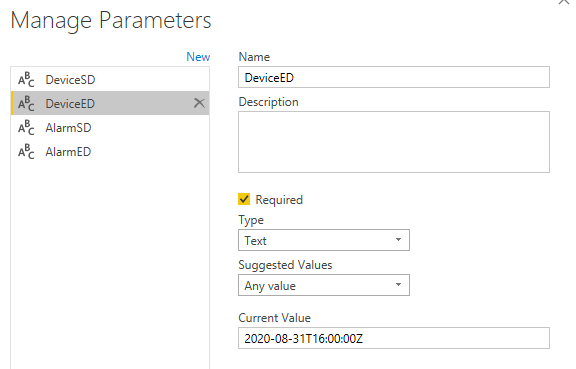Click the ABC text type icon beside AlarmED
The height and width of the screenshot is (369, 576).
click(x=26, y=151)
